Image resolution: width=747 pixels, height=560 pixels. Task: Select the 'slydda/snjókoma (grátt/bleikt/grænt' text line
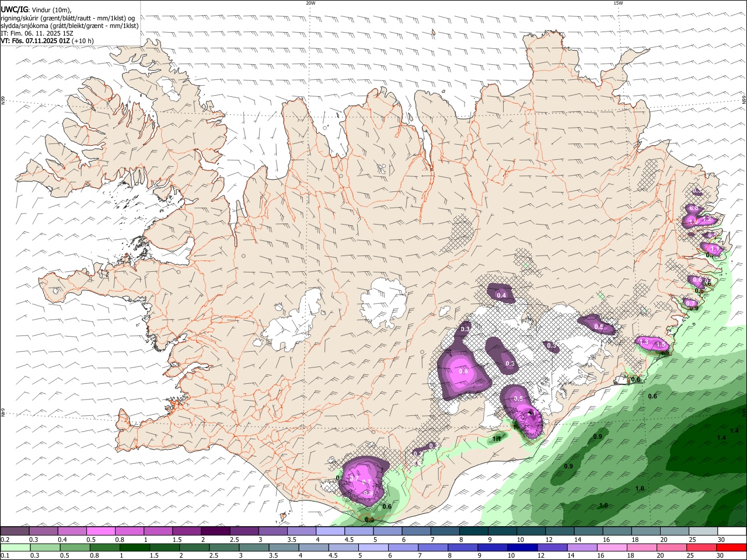click(x=69, y=26)
